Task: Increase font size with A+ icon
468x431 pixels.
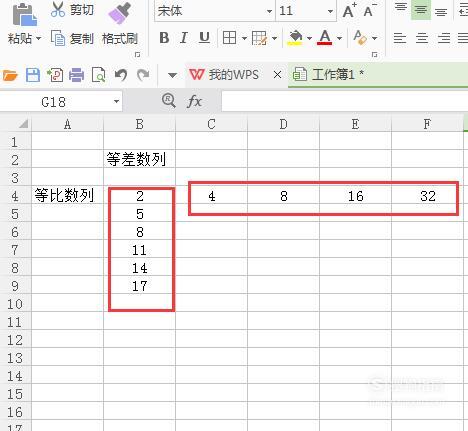Action: click(350, 11)
